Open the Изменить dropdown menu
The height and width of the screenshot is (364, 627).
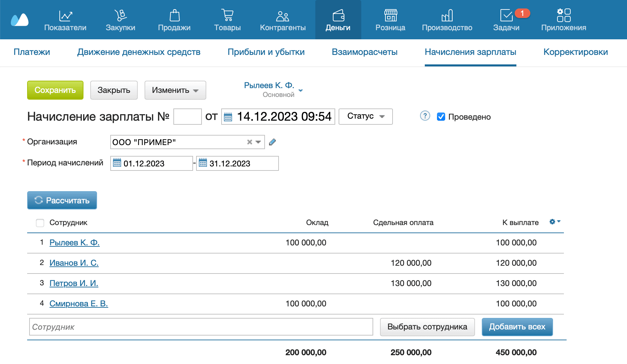coord(175,90)
